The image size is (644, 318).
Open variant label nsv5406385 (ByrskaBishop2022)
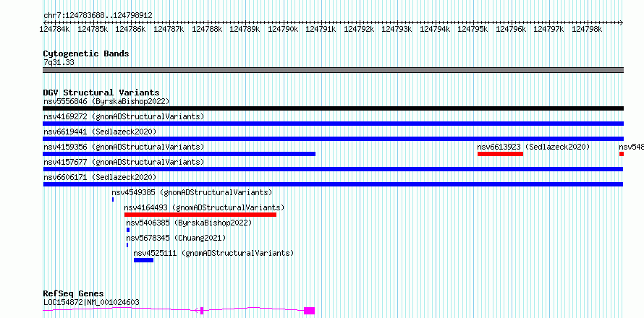(x=189, y=223)
